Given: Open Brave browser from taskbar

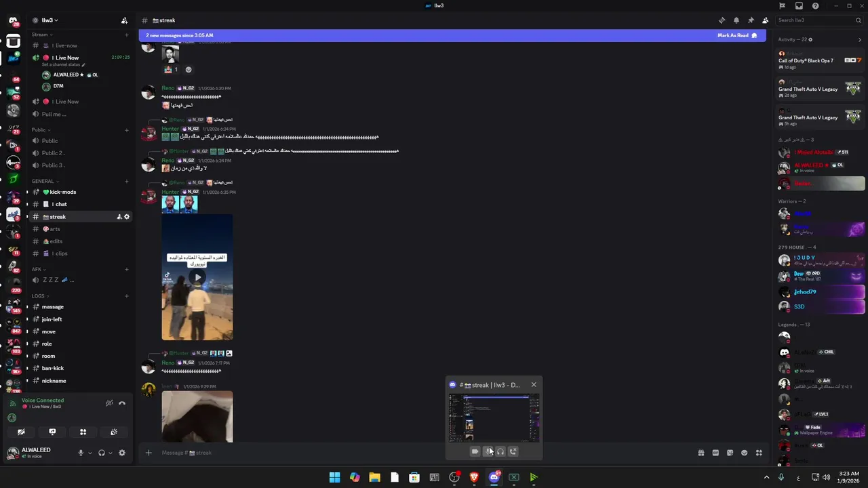Looking at the screenshot, I should tap(474, 477).
